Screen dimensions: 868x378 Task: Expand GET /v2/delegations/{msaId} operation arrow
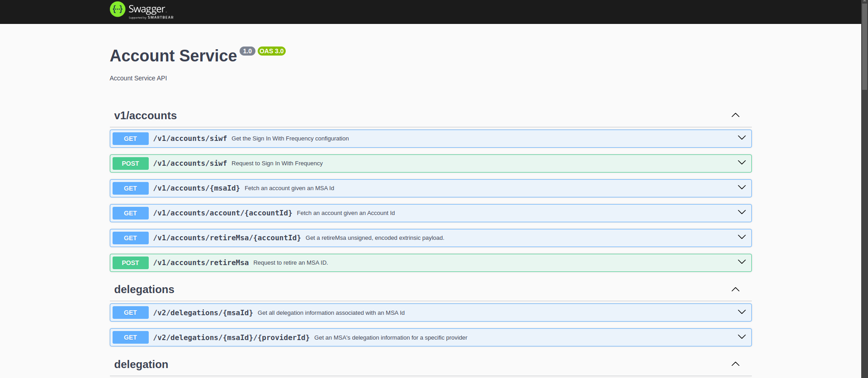tap(742, 312)
